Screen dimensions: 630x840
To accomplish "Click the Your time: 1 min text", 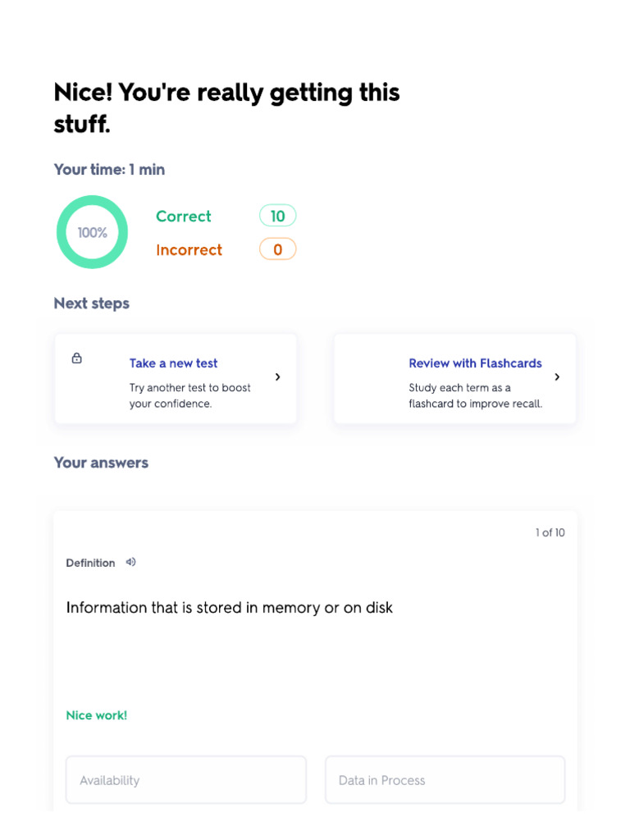I will click(x=109, y=170).
